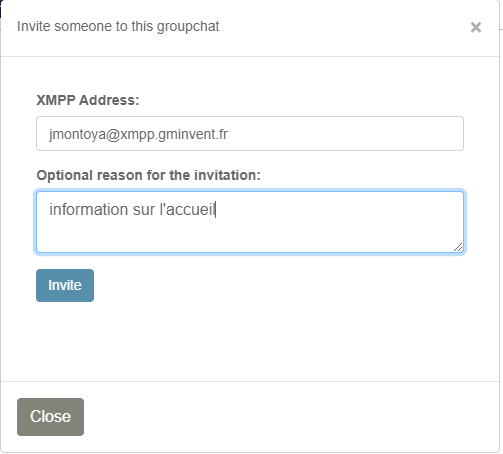
Task: Click the "Optional reason for the invitation:" label
Action: [148, 175]
